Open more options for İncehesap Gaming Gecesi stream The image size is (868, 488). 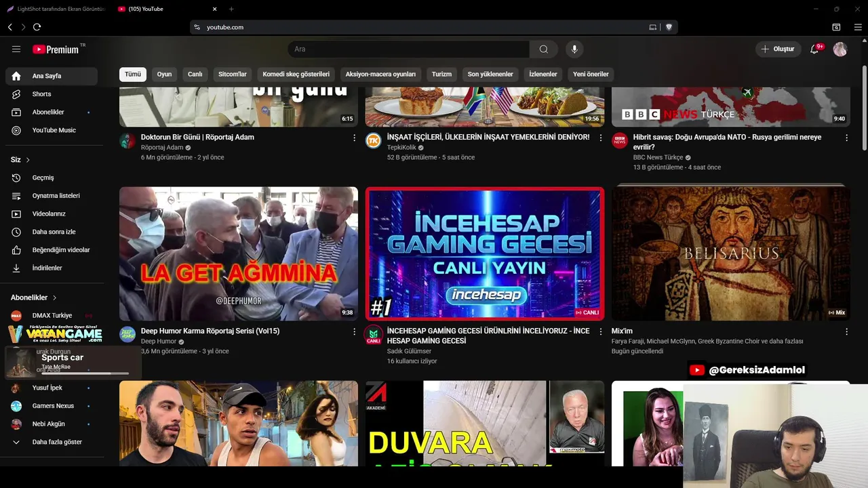tap(600, 331)
